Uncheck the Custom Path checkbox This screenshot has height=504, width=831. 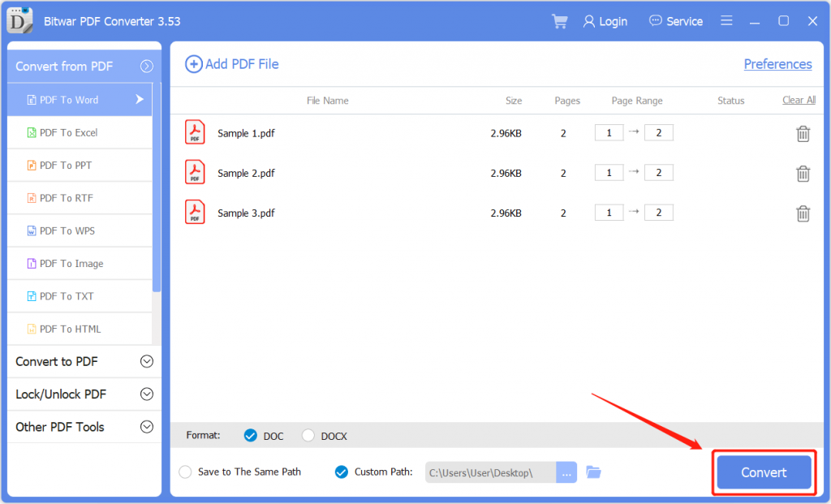[x=341, y=472]
